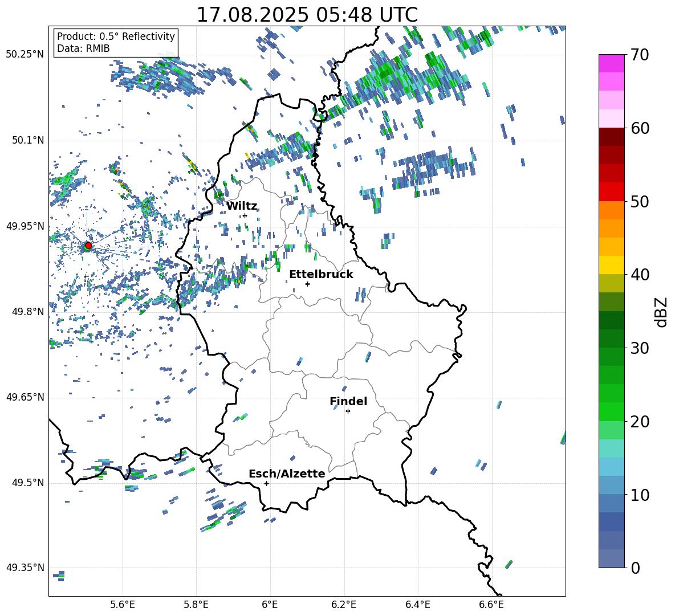Click the Ettelbruck cross marker
The width and height of the screenshot is (675, 616).
pos(307,284)
